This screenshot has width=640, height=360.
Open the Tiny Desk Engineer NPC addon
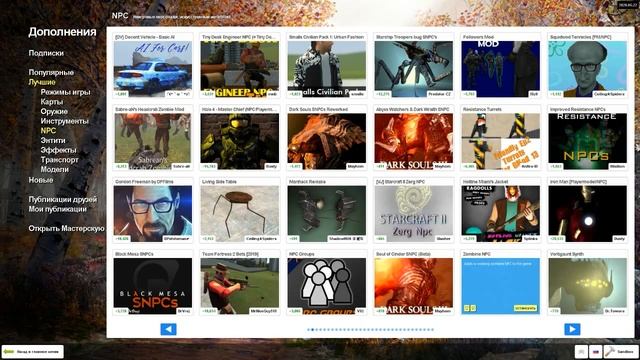click(x=240, y=69)
